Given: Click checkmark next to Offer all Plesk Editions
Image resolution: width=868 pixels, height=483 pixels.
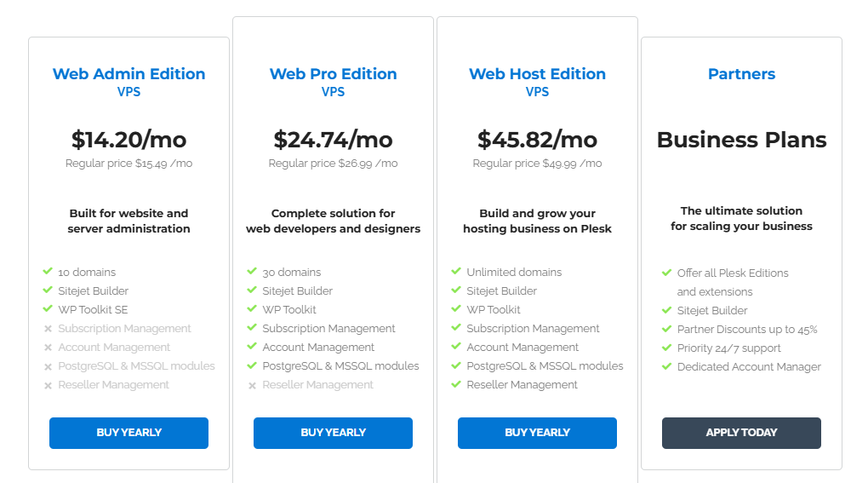Looking at the screenshot, I should [x=667, y=273].
